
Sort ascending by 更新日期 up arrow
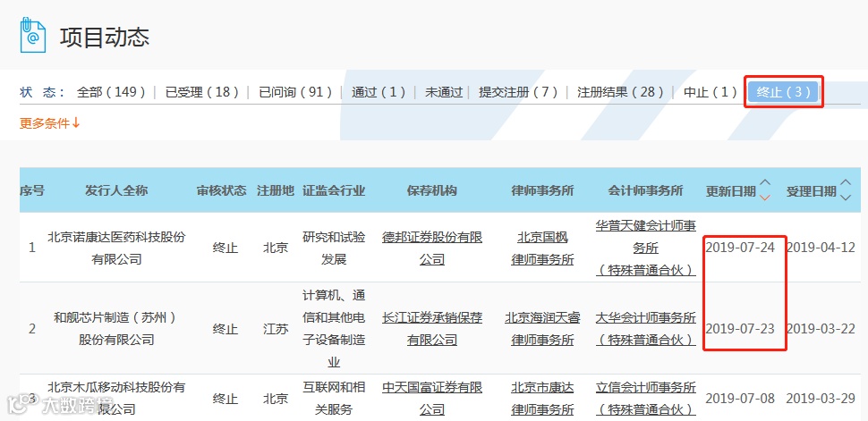(765, 182)
